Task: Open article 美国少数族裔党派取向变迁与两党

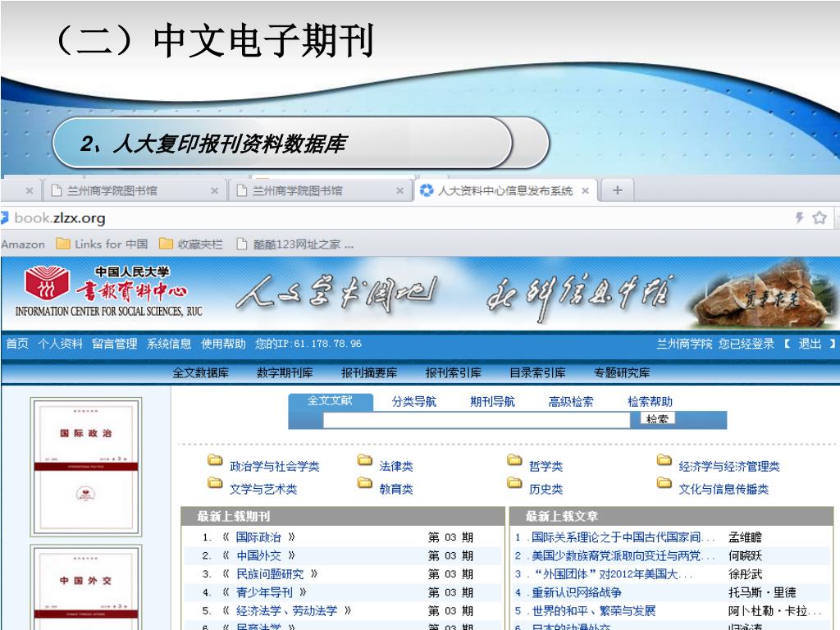Action: pos(623,555)
